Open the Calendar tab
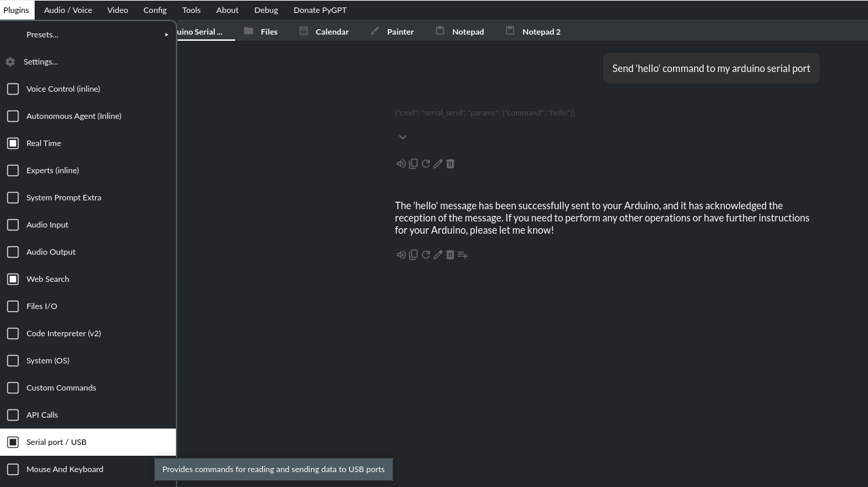This screenshot has width=868, height=487. 324,31
